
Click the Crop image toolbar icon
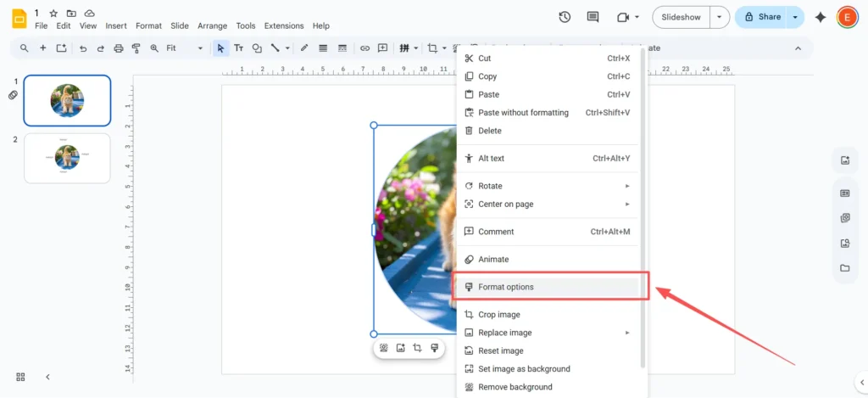pos(432,48)
